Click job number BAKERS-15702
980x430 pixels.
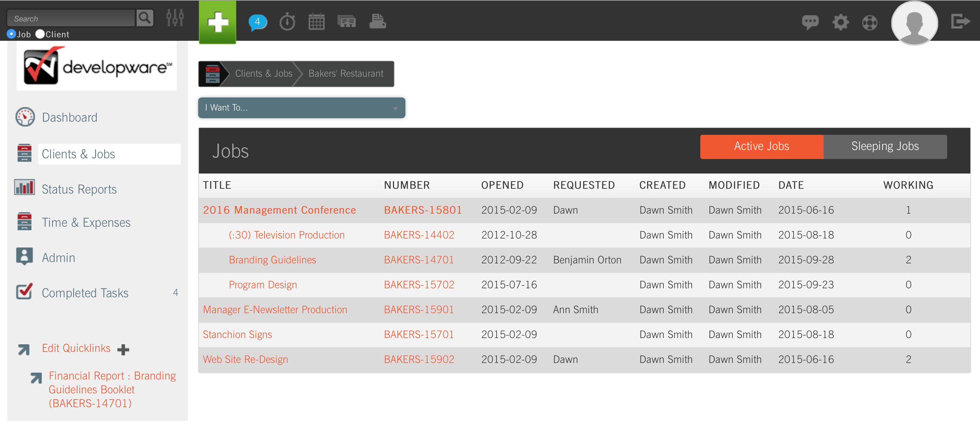[419, 285]
